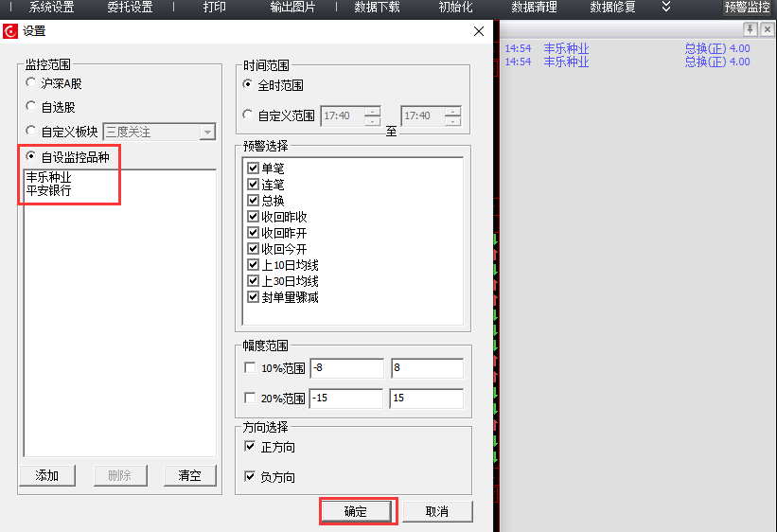Select the 自设监控品种 radio button
This screenshot has width=777, height=532.
point(30,156)
